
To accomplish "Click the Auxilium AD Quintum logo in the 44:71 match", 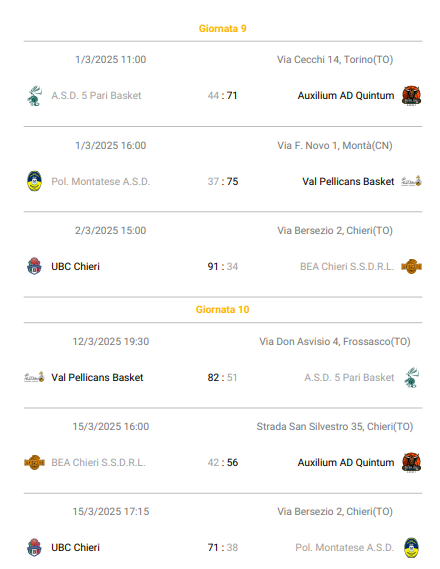I will pyautogui.click(x=411, y=96).
